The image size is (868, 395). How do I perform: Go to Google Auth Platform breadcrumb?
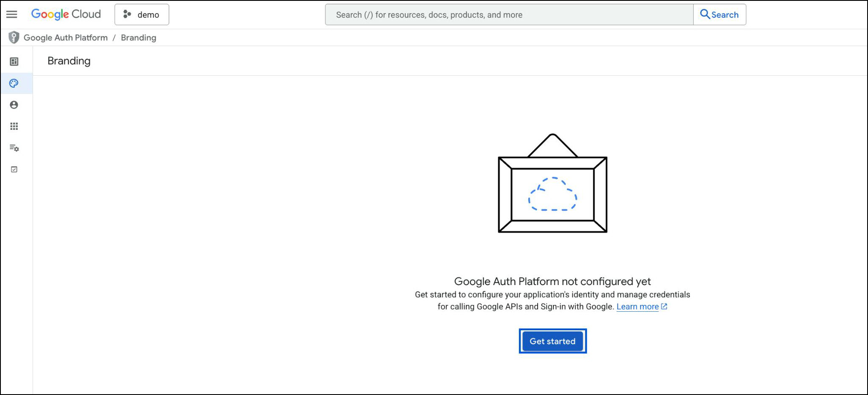point(66,38)
